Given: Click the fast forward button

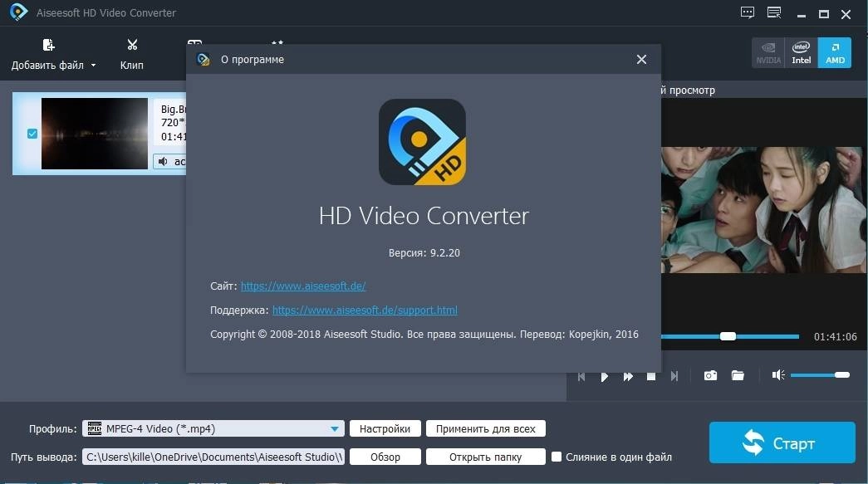Looking at the screenshot, I should [x=628, y=376].
